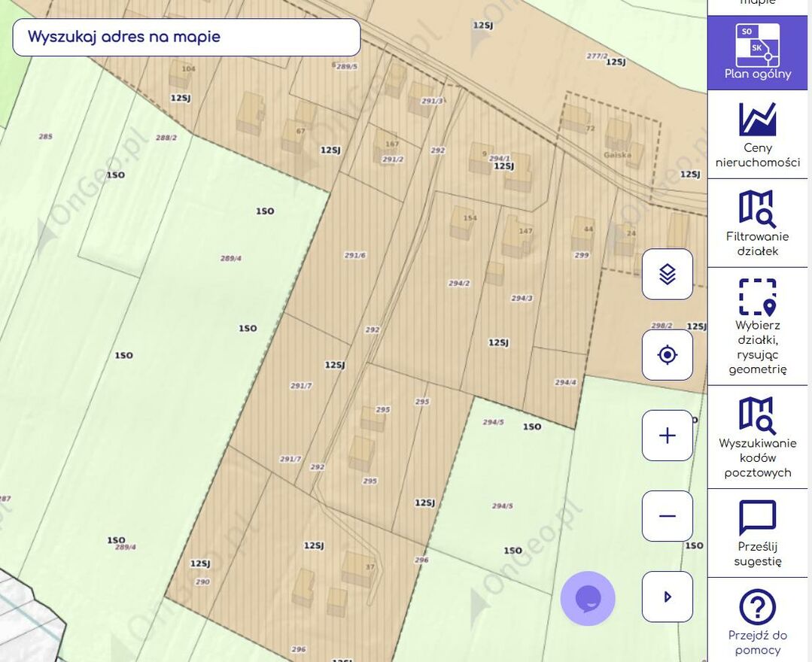Open Prześlij sugestię feedback form
The width and height of the screenshot is (812, 662).
point(757,533)
